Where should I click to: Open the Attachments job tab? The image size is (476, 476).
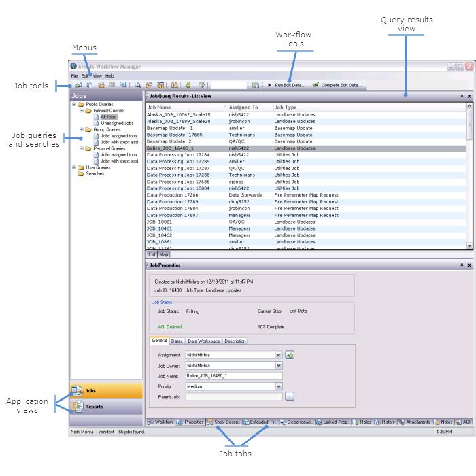click(x=414, y=422)
